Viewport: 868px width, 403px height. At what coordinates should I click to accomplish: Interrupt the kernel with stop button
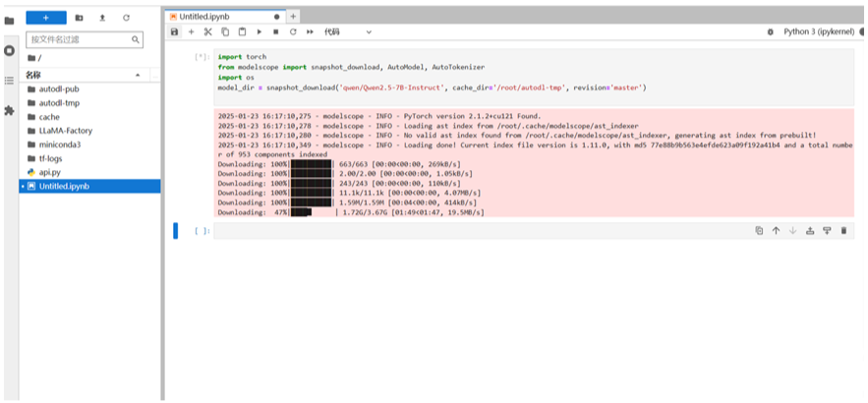click(275, 32)
